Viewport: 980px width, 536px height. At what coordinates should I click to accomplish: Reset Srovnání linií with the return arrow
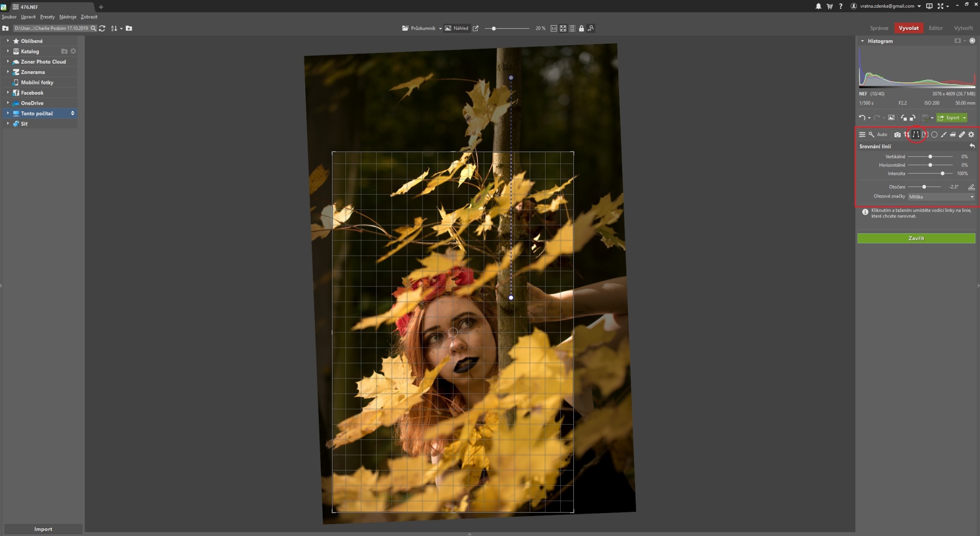point(972,146)
